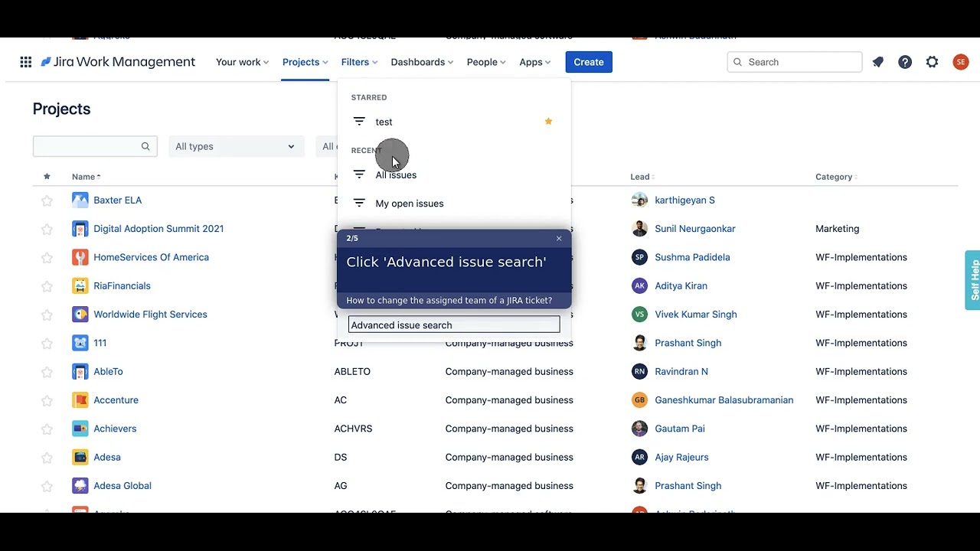
Task: Collapse the Filters dropdown
Action: coord(359,62)
